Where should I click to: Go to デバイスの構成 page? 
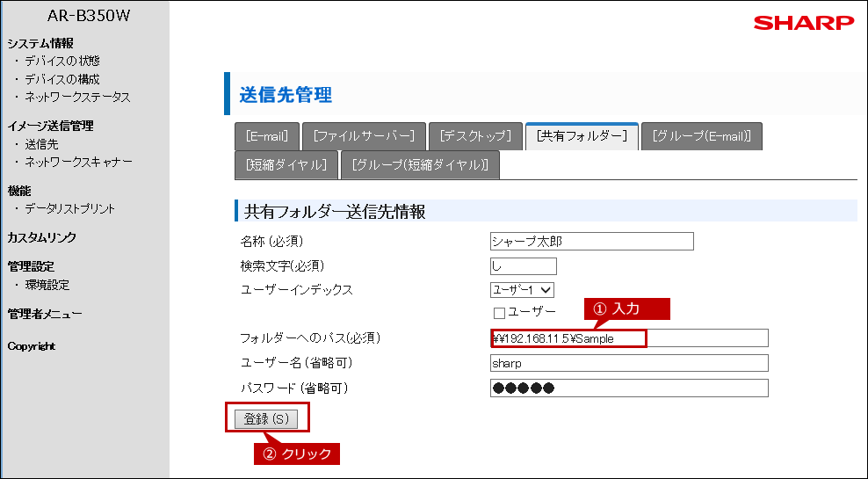tap(61, 79)
